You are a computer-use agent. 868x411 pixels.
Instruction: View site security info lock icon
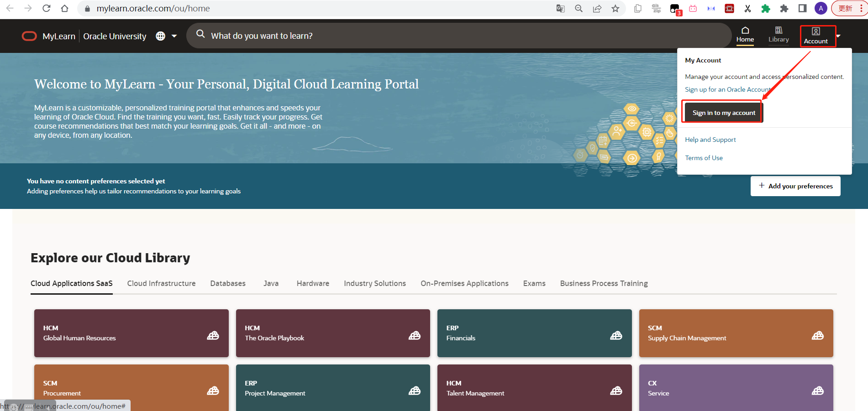(x=87, y=9)
